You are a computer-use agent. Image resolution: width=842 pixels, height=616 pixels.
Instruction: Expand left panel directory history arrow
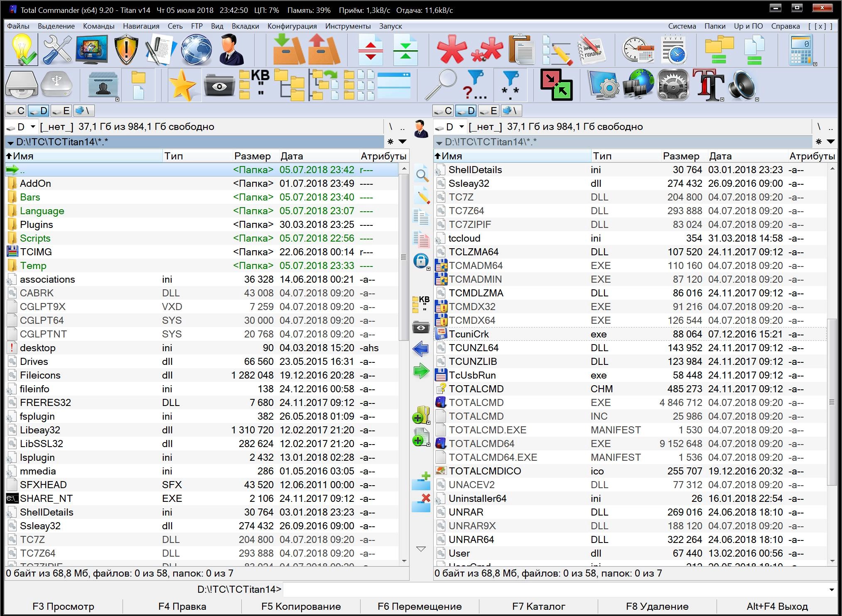pos(403,142)
